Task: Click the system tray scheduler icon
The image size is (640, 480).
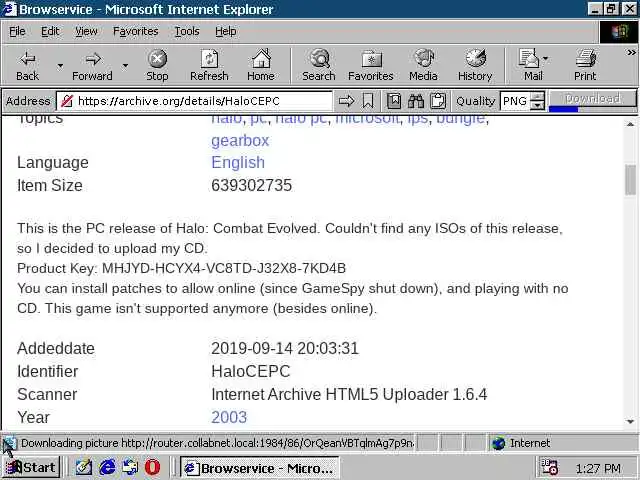Action: point(549,467)
